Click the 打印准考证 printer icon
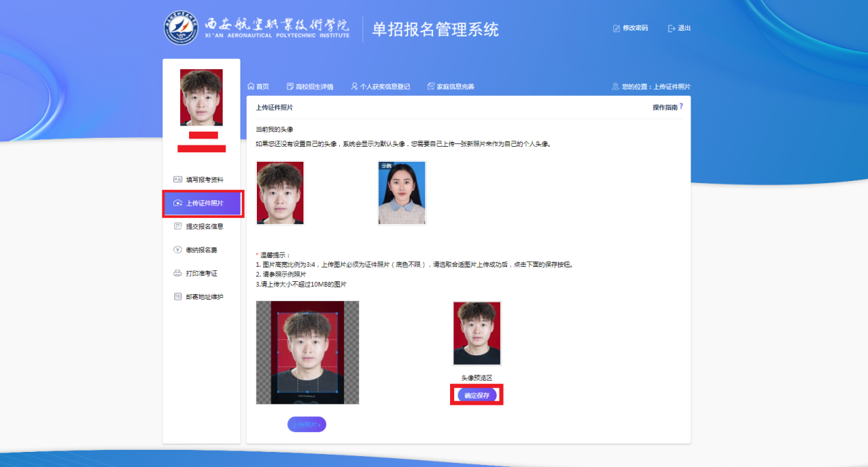 coord(177,273)
